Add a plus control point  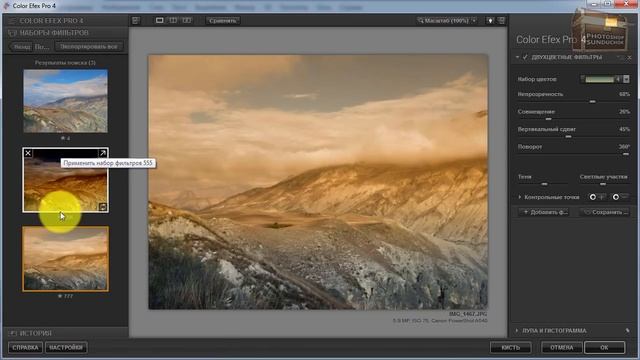tap(596, 197)
